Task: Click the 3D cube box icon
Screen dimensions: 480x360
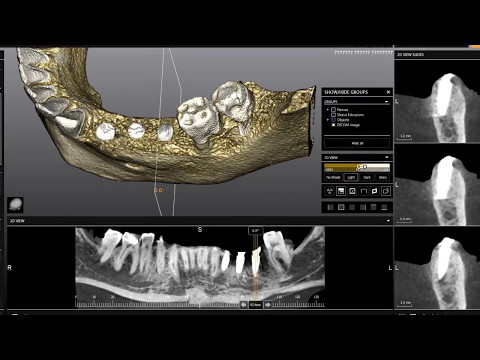Action: point(386,191)
